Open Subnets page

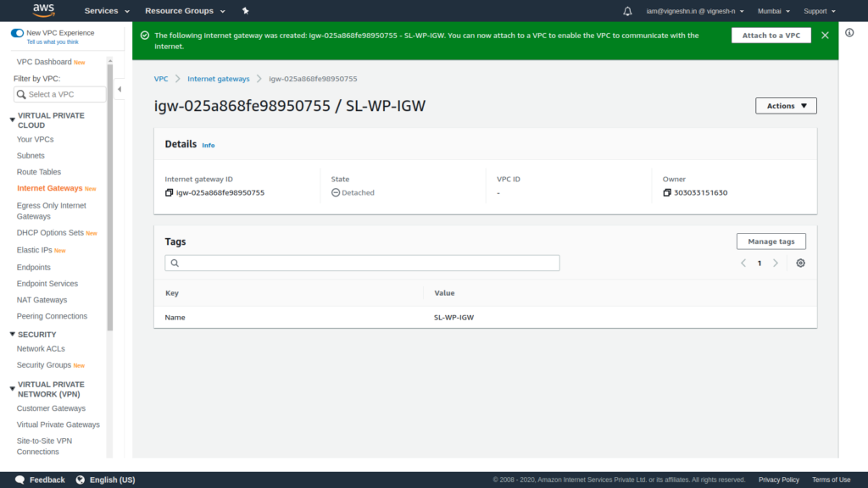[31, 156]
